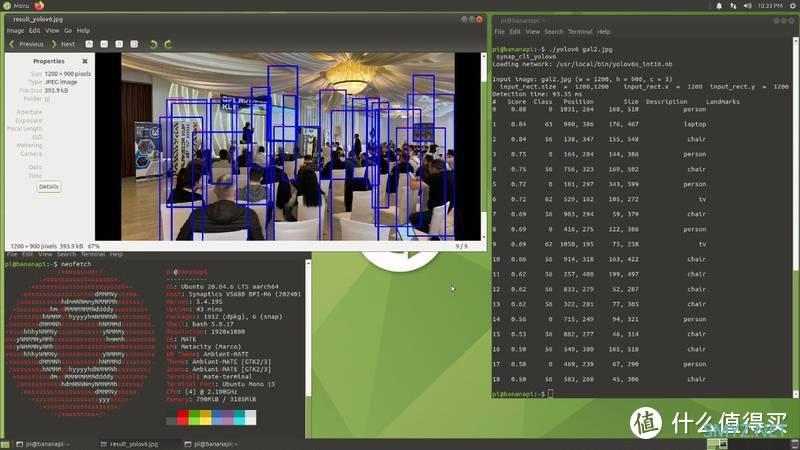
Task: Click show desktop icon in bottom panel
Action: (x=5, y=444)
